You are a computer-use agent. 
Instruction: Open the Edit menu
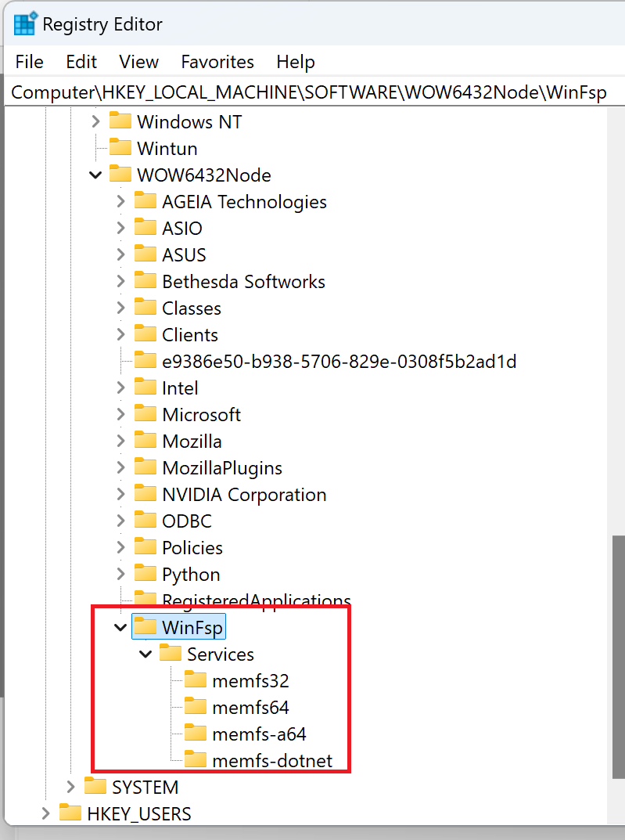[x=81, y=62]
